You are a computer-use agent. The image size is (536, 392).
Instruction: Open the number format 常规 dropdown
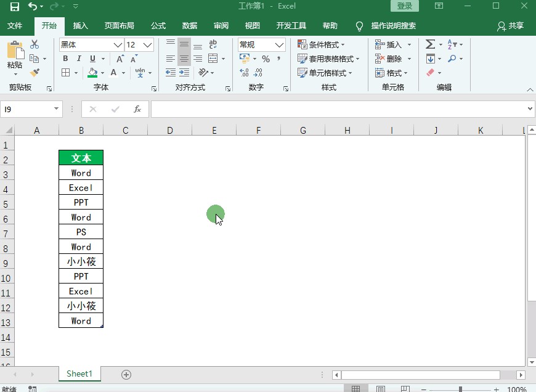[280, 45]
